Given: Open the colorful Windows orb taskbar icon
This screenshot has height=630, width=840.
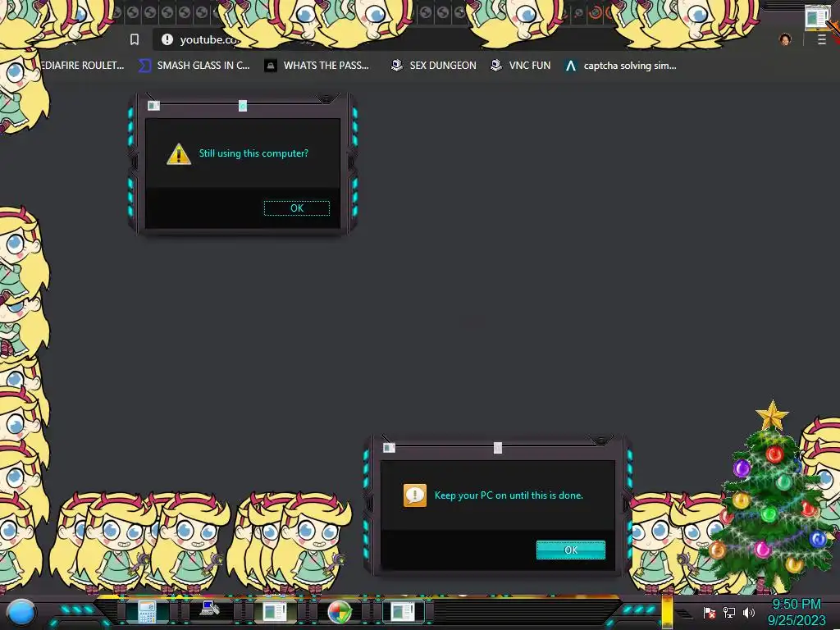Looking at the screenshot, I should point(340,612).
